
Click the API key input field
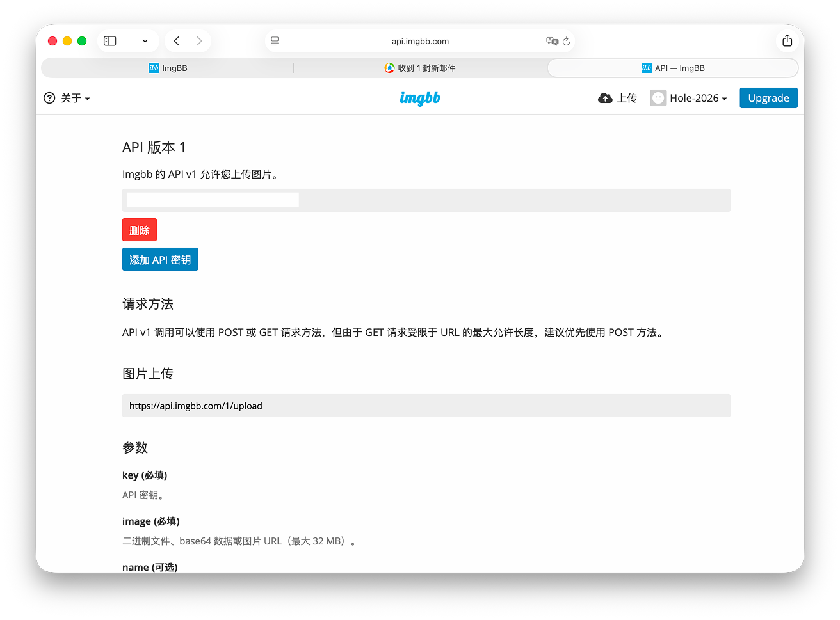click(211, 199)
